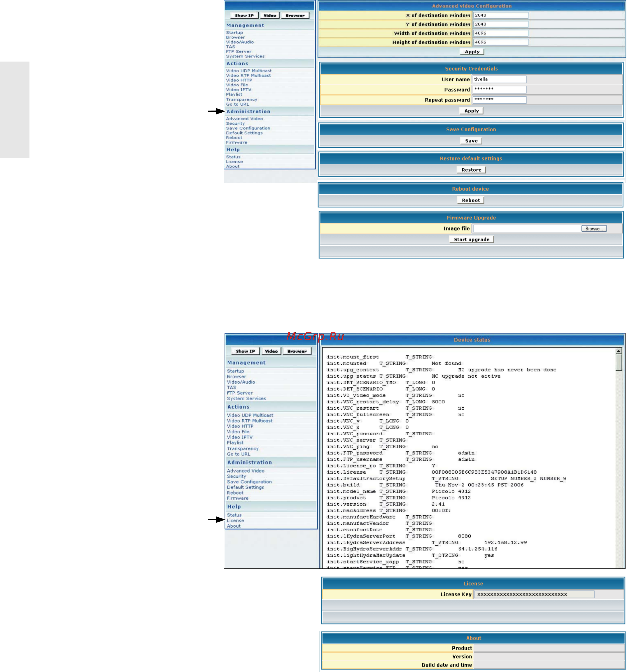This screenshot has width=627, height=672.
Task: Click Build date and time field
Action: pos(549,665)
